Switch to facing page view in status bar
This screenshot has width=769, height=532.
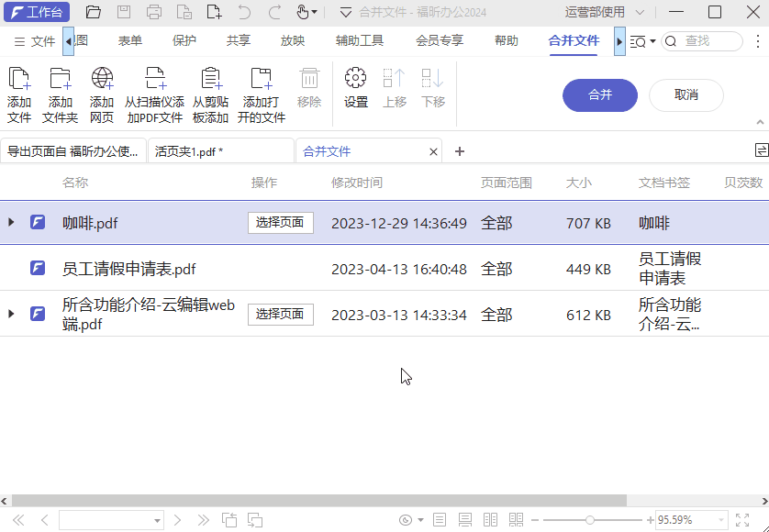click(x=491, y=519)
